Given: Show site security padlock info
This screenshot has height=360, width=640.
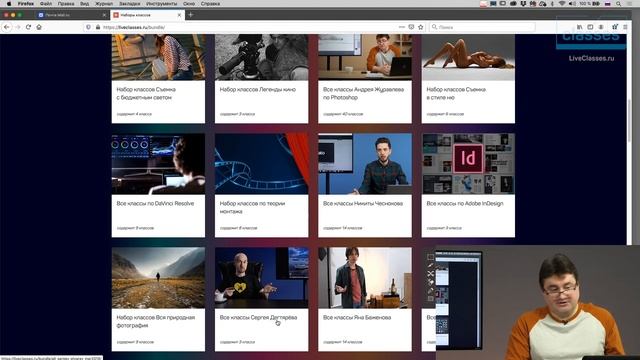Looking at the screenshot, I should pos(98,27).
